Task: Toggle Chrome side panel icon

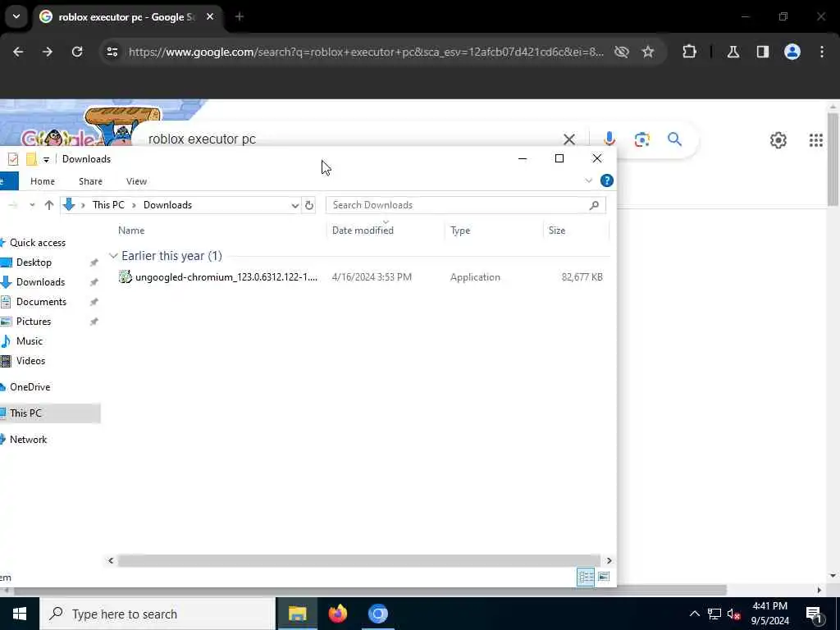Action: [763, 52]
